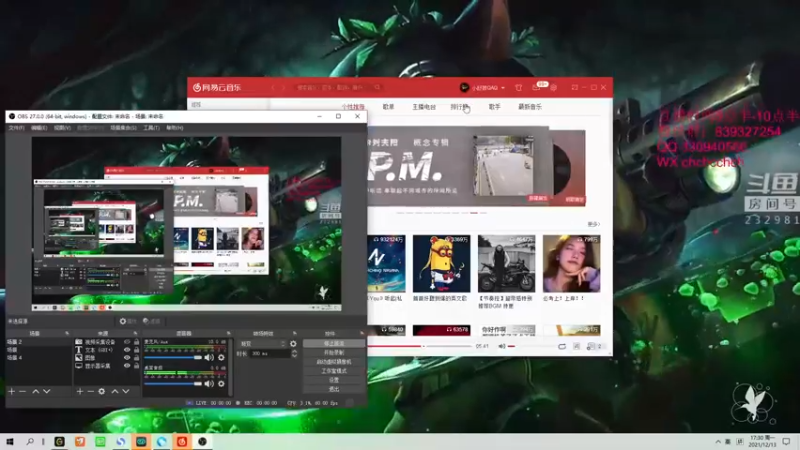
Task: Click 退出 exit button in OBS
Action: pyautogui.click(x=334, y=389)
